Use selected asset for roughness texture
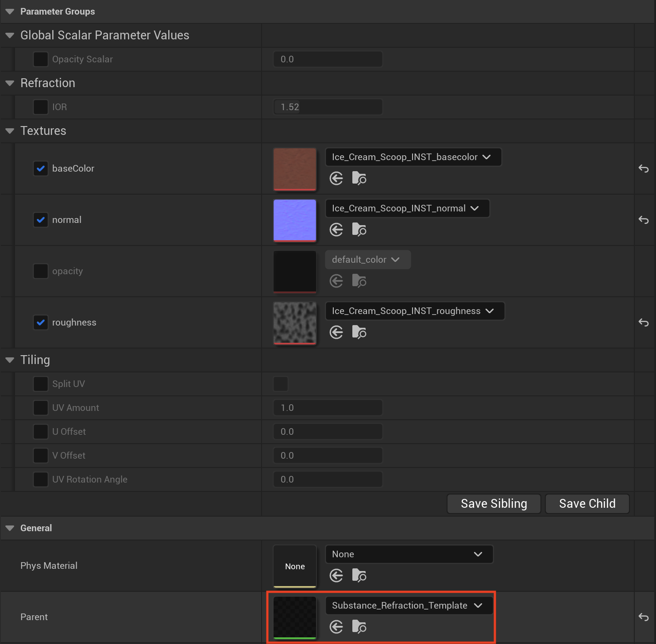The width and height of the screenshot is (656, 644). point(336,333)
